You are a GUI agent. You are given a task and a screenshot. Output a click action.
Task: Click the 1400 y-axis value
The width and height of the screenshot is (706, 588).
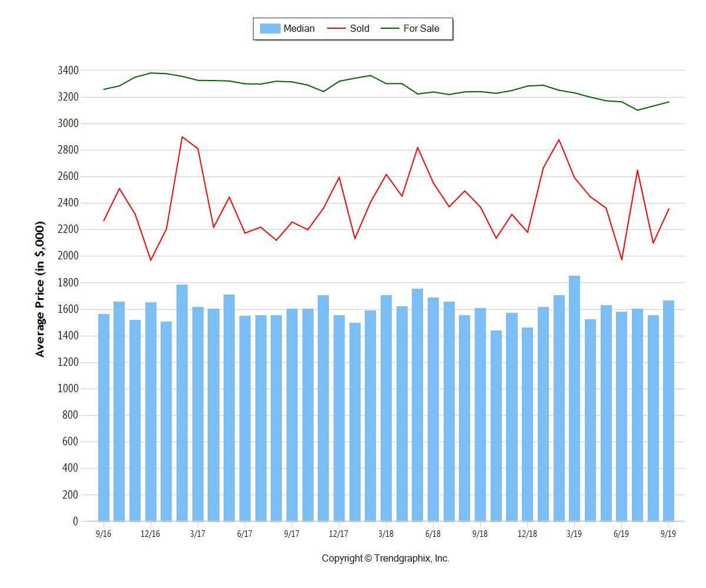(68, 336)
